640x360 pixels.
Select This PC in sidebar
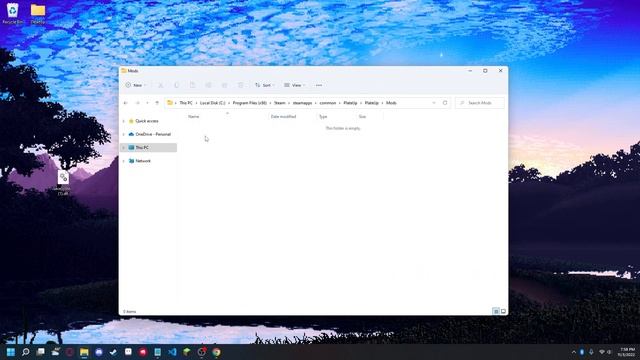coord(149,147)
